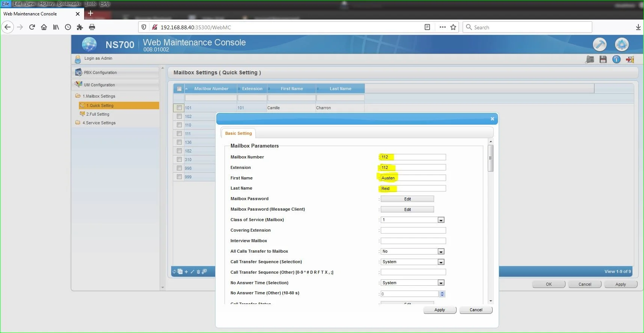Select the Basic Setting tab

[238, 133]
